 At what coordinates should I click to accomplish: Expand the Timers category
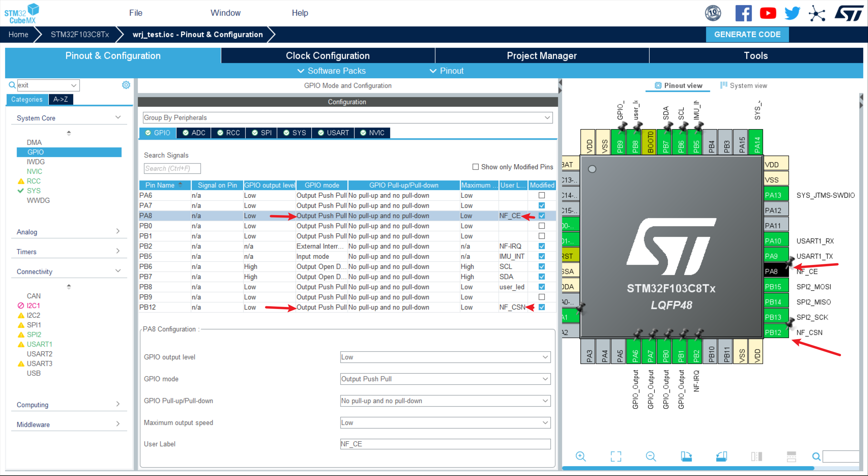tap(69, 251)
